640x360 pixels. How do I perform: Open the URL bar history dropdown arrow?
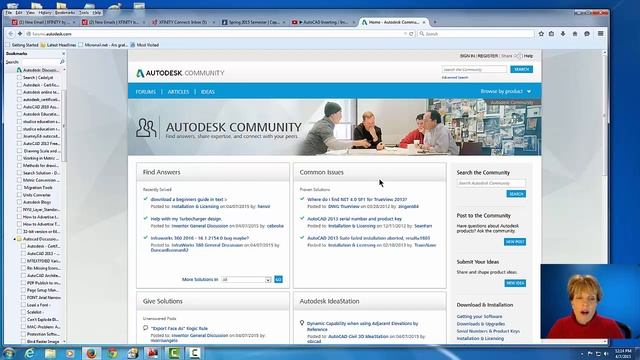point(405,34)
